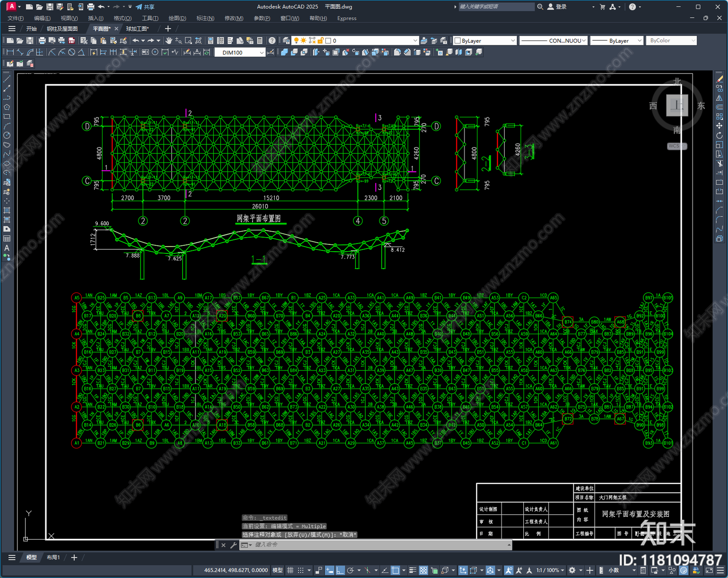Toggle ortho mode in status bar
The width and height of the screenshot is (728, 578).
click(340, 570)
